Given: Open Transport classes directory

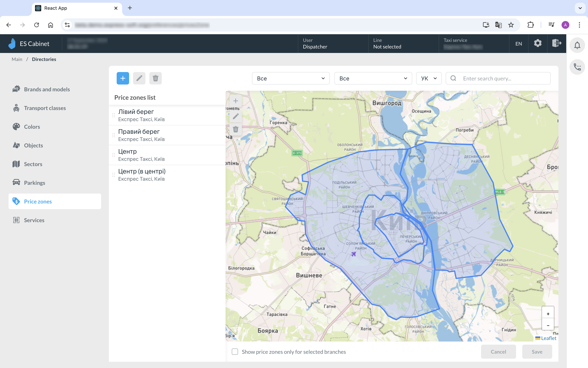Looking at the screenshot, I should coord(55,108).
